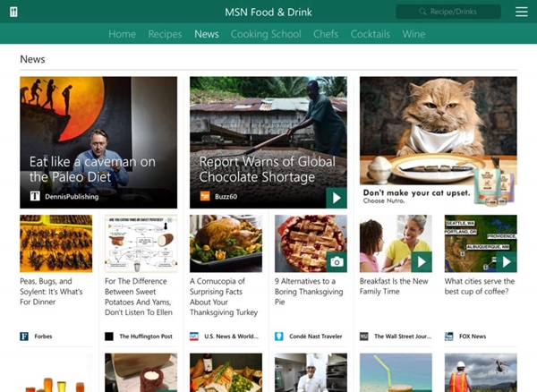The height and width of the screenshot is (392, 537).
Task: Click the Condé Nast Traveler source label
Action: pyautogui.click(x=315, y=337)
